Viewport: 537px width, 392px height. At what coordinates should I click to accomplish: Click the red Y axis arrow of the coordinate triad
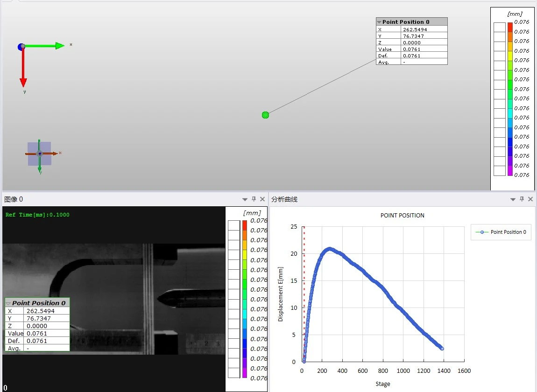point(23,68)
